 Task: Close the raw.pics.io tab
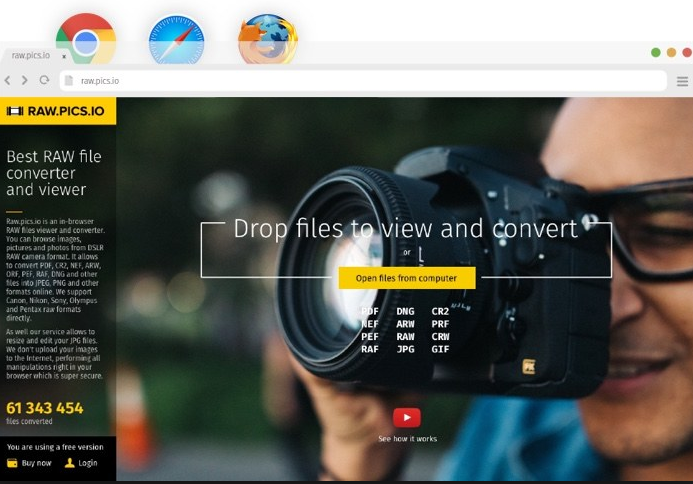pos(64,56)
